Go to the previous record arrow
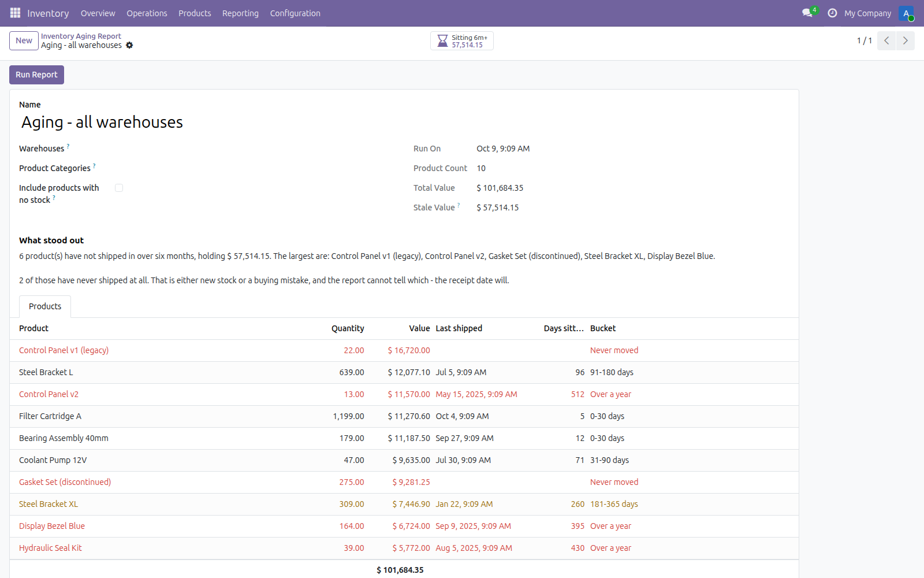Viewport: 924px width, 578px height. (x=886, y=40)
